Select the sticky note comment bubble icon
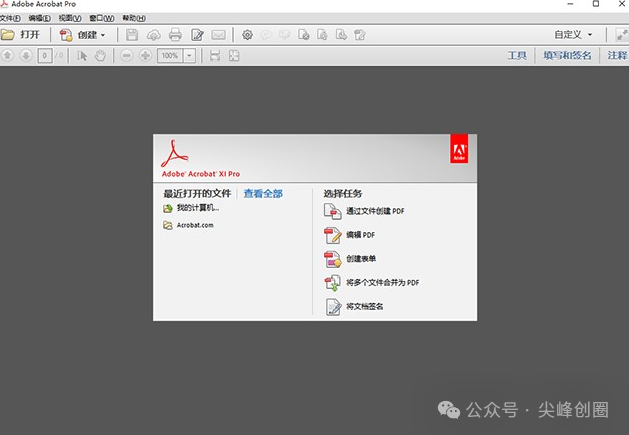The width and height of the screenshot is (629, 435). (266, 35)
